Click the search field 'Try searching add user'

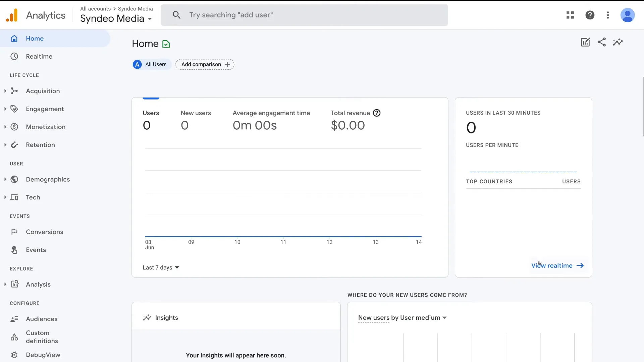pyautogui.click(x=304, y=15)
